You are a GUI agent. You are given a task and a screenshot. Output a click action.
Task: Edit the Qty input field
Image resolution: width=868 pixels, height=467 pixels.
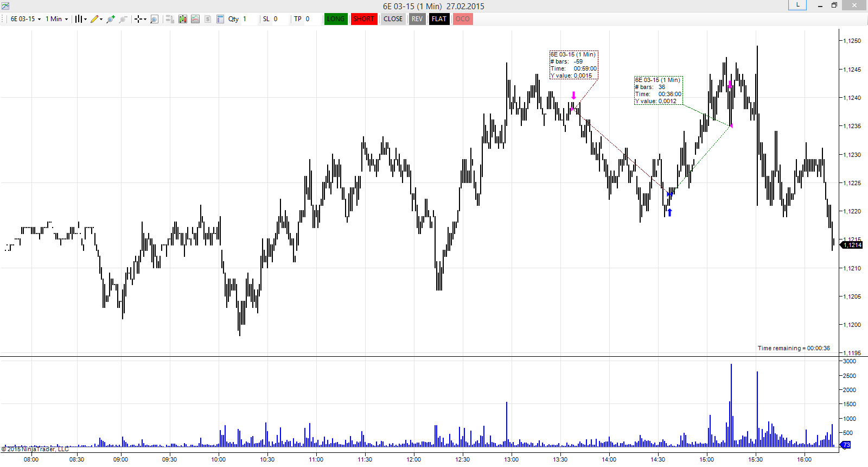click(x=248, y=19)
